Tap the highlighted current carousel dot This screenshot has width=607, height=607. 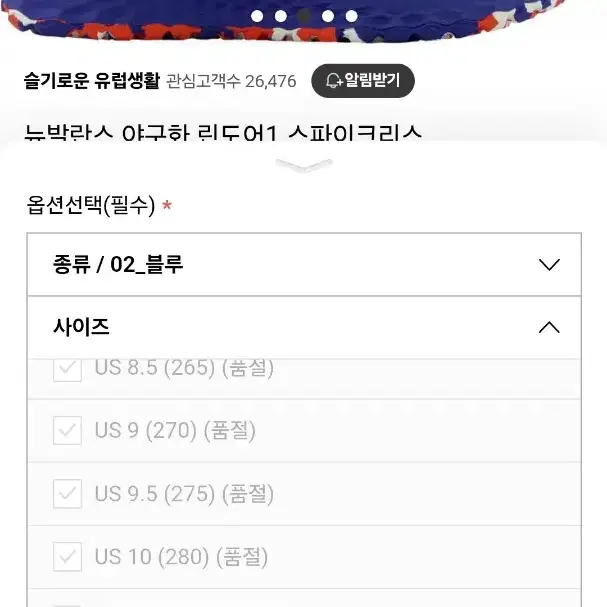coord(304,16)
